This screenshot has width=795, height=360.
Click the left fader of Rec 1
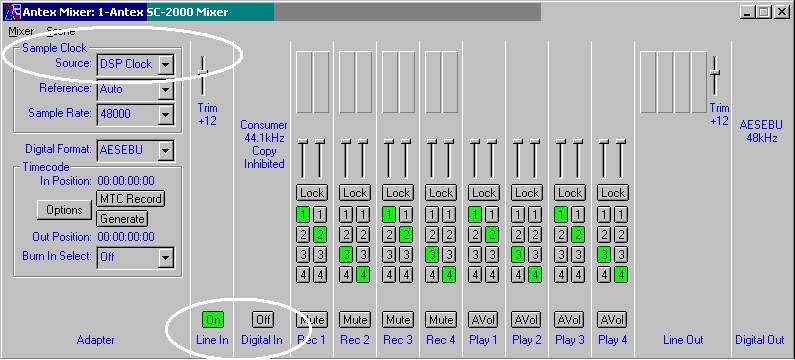(x=303, y=158)
